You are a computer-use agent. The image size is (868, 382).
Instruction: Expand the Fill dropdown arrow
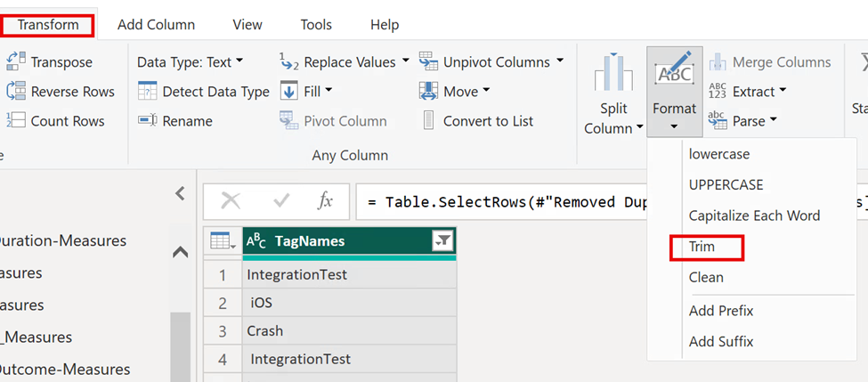click(329, 90)
